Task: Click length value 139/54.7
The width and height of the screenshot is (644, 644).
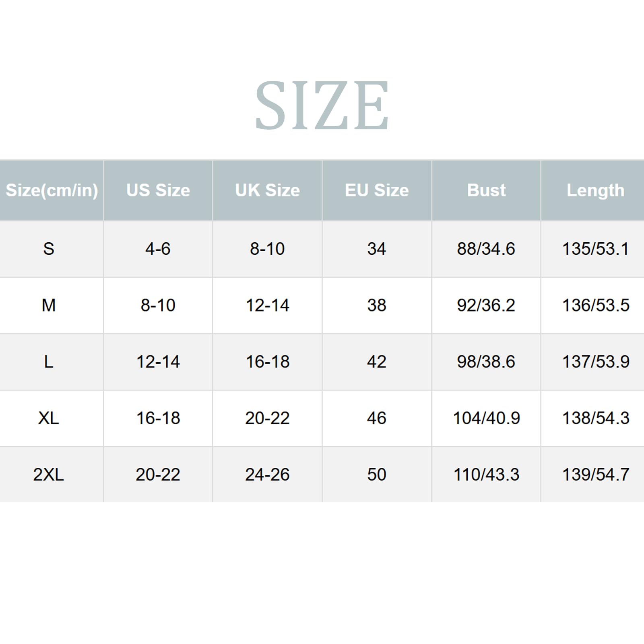Action: (596, 474)
